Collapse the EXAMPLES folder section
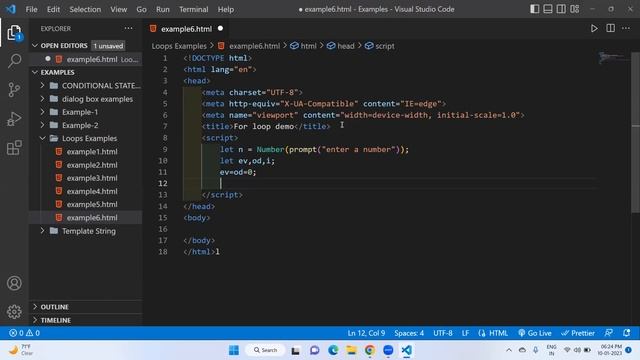 (x=35, y=72)
